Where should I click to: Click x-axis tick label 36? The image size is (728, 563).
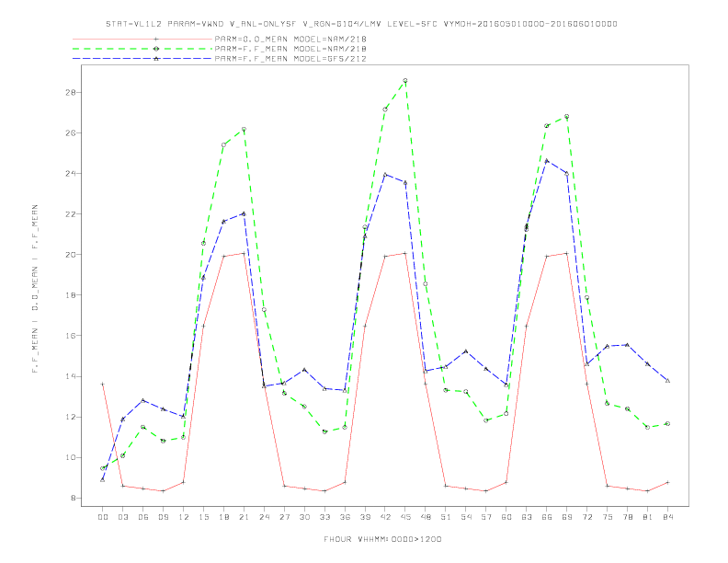coord(345,517)
